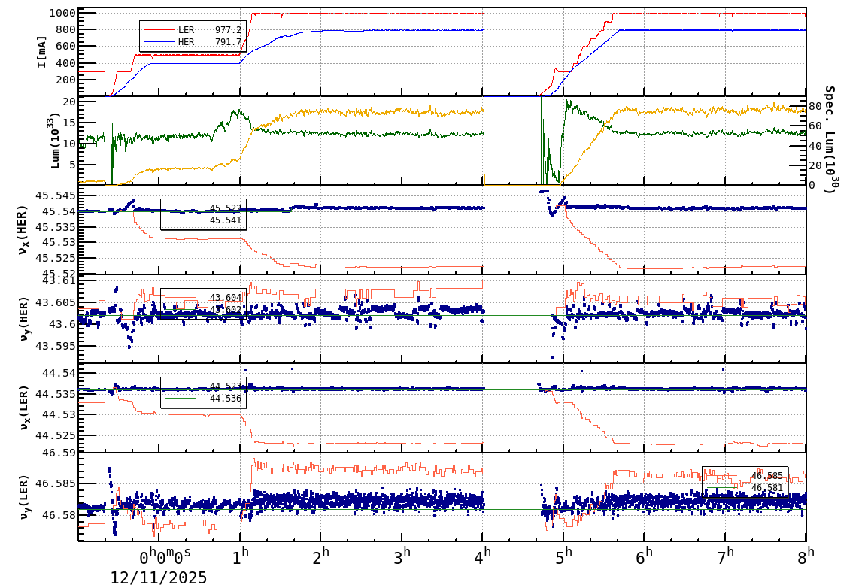Click the 5h time axis label
The image size is (868, 588).
[563, 556]
